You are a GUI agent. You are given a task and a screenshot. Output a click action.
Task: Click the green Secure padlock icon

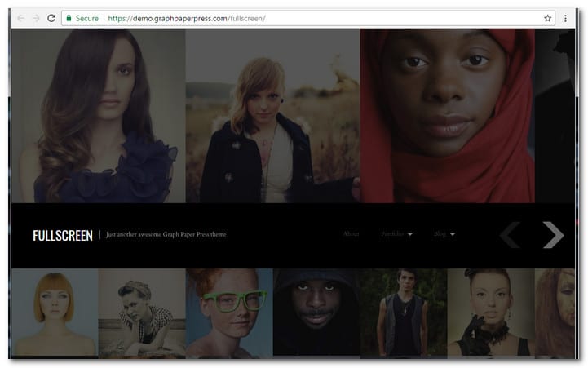tap(69, 18)
